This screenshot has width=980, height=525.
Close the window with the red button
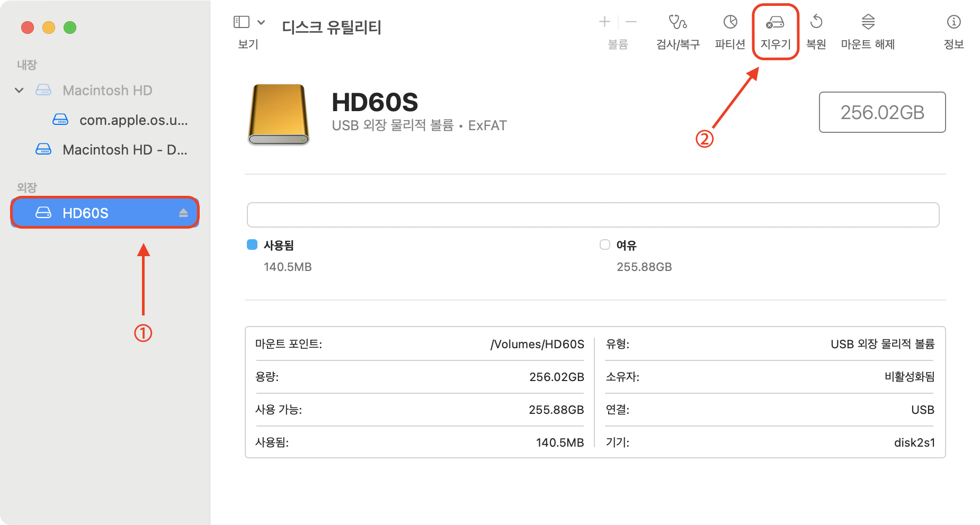[x=28, y=27]
